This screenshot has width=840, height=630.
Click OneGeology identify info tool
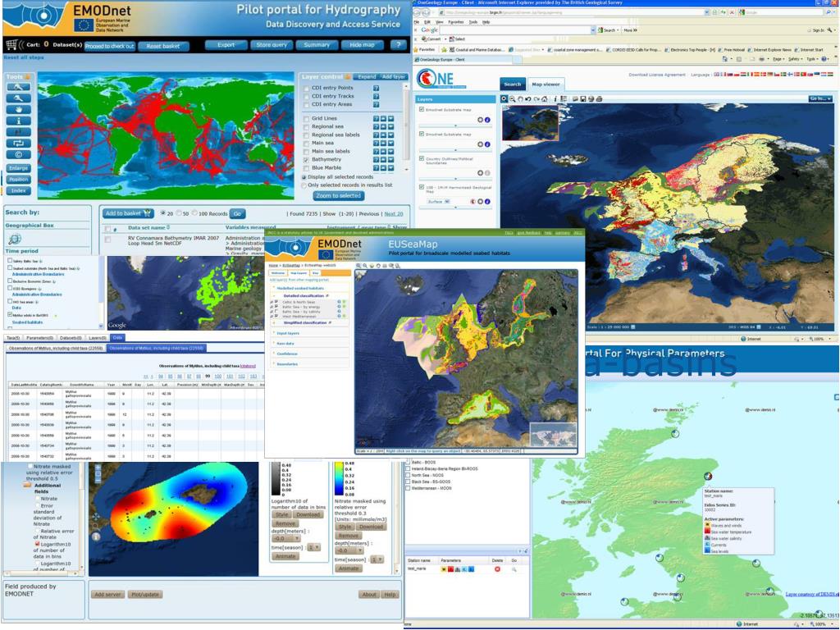555,99
